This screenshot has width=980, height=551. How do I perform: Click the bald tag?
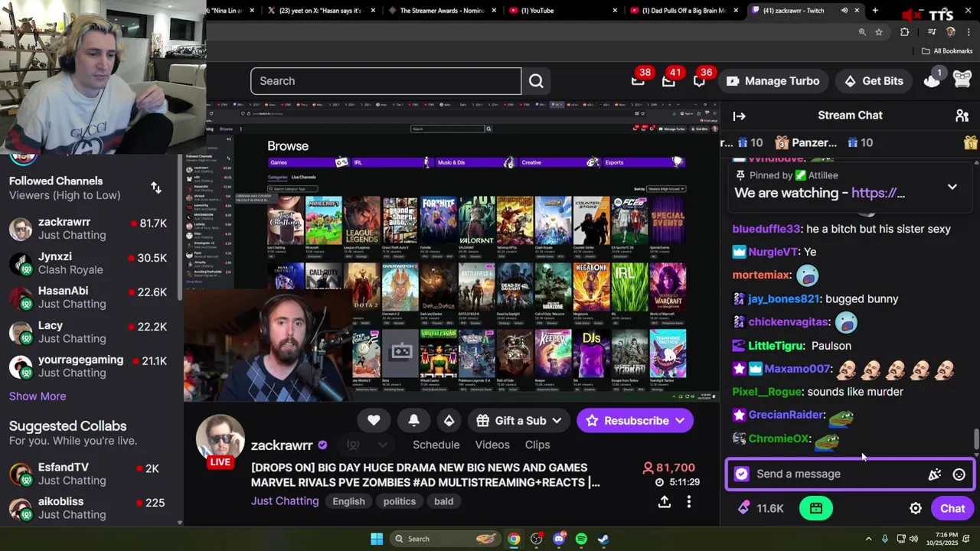click(x=444, y=501)
